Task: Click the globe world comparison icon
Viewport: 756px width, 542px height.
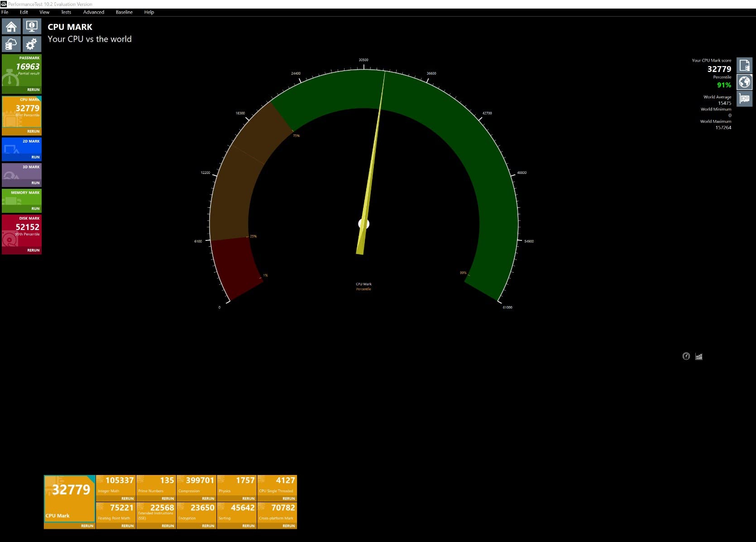Action: pyautogui.click(x=745, y=82)
